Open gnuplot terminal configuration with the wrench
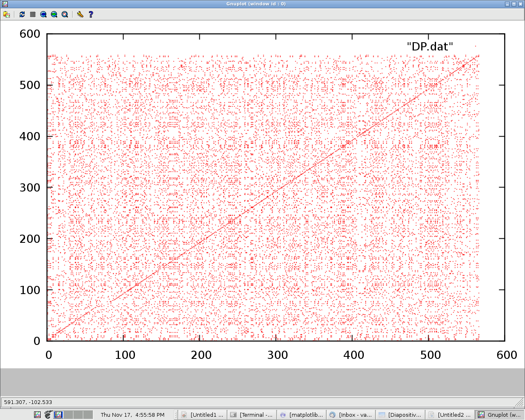Image resolution: width=525 pixels, height=420 pixels. click(79, 14)
